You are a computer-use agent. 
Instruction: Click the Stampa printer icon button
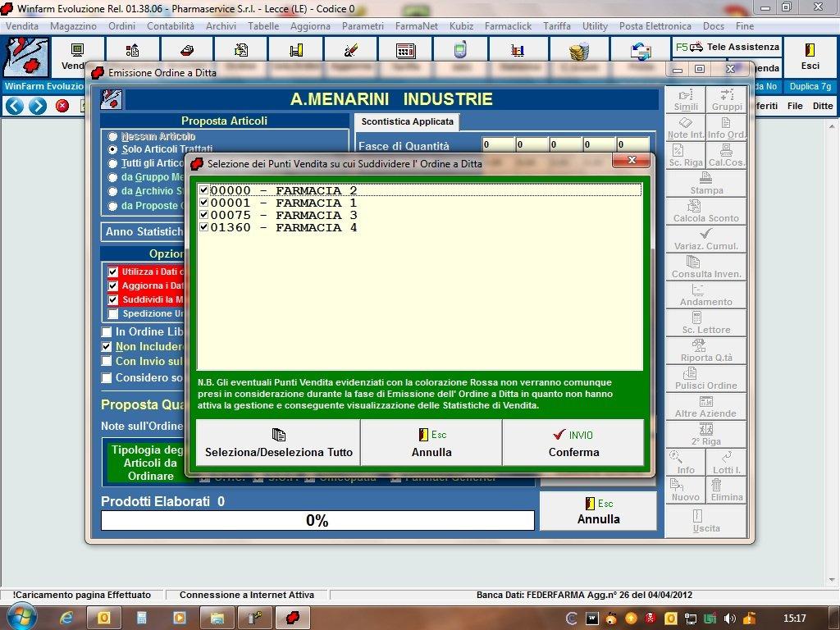tap(706, 182)
